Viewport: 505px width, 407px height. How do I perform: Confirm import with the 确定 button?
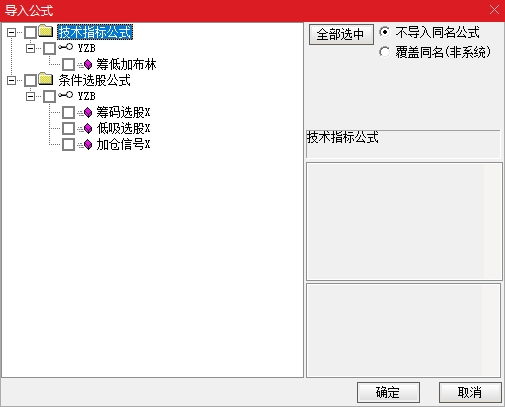tap(388, 392)
